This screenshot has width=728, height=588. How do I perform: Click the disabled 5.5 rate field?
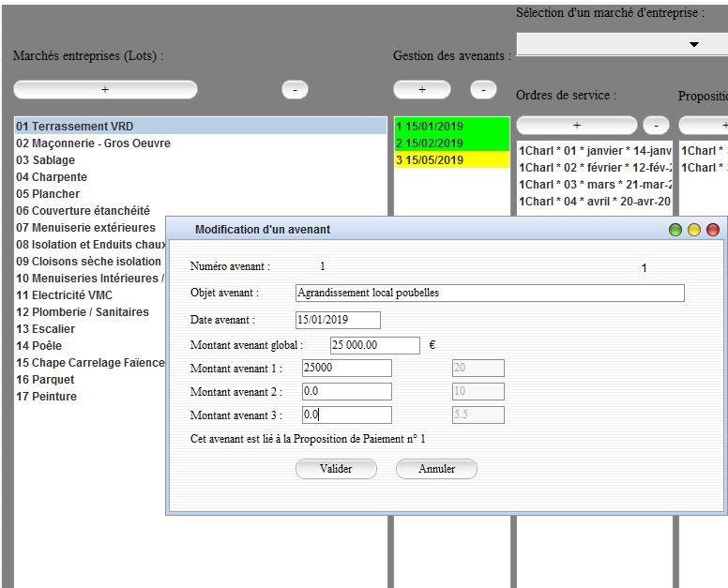pyautogui.click(x=478, y=415)
